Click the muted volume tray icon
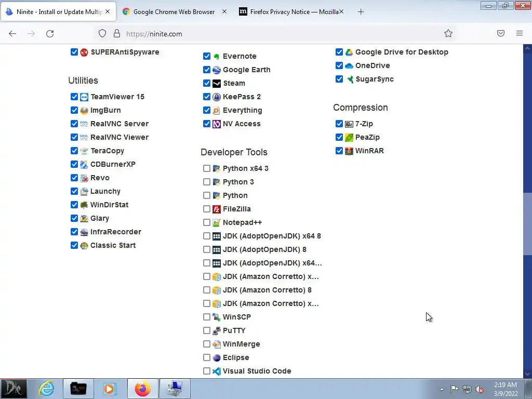 (x=480, y=389)
